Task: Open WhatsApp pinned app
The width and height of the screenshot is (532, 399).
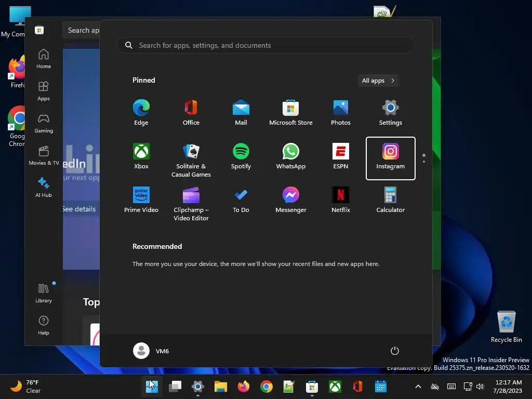Action: pyautogui.click(x=291, y=156)
